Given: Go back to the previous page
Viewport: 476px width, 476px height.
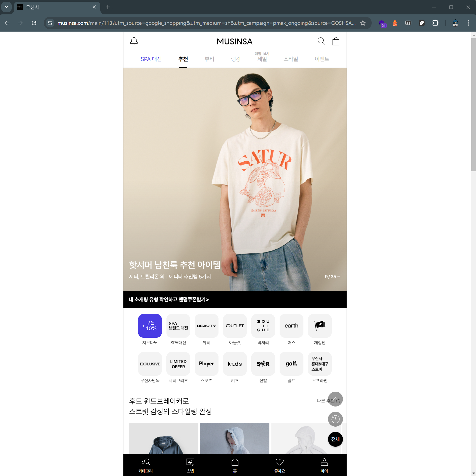Looking at the screenshot, I should click(x=7, y=23).
